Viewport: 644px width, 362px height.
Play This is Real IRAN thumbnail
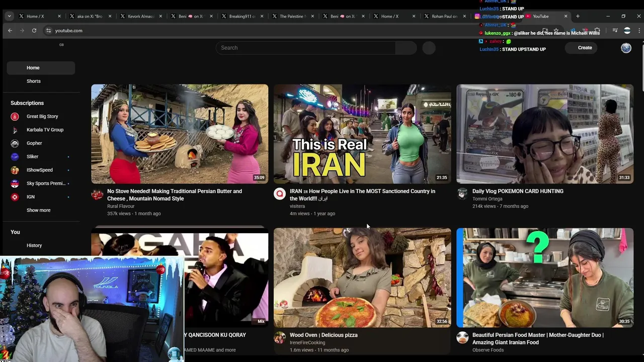(362, 134)
